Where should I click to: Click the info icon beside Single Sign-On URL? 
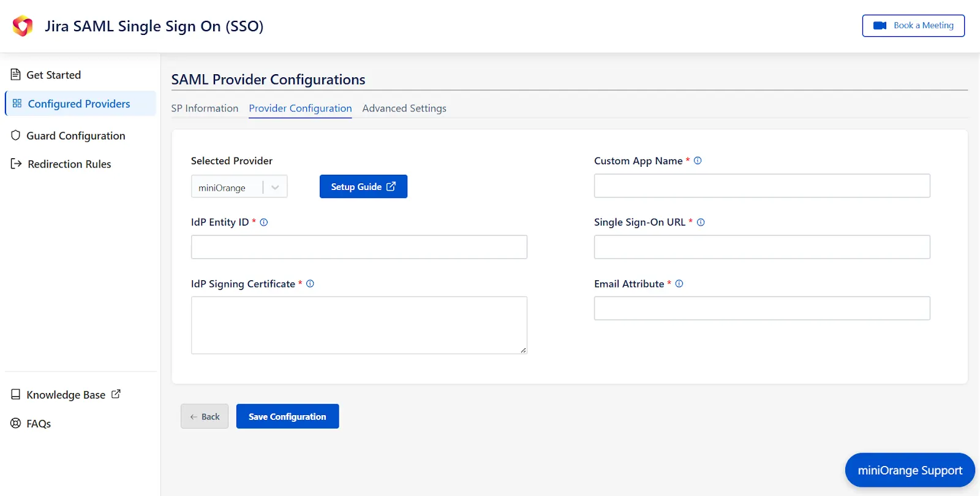(x=701, y=222)
